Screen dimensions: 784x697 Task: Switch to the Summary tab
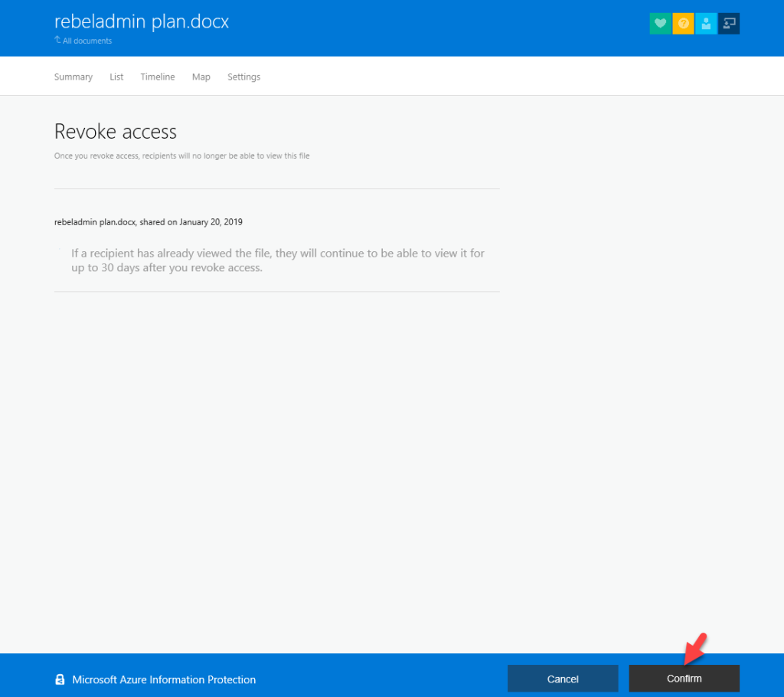(73, 76)
